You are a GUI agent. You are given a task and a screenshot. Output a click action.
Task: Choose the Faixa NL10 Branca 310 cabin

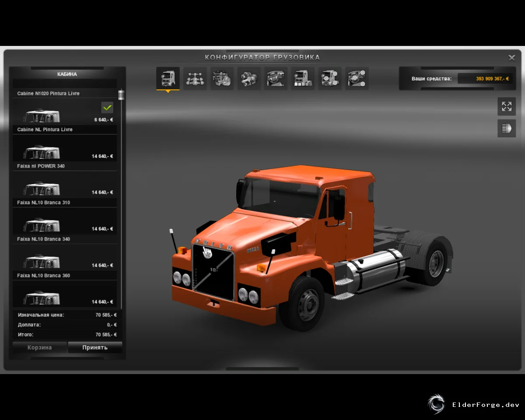click(65, 220)
